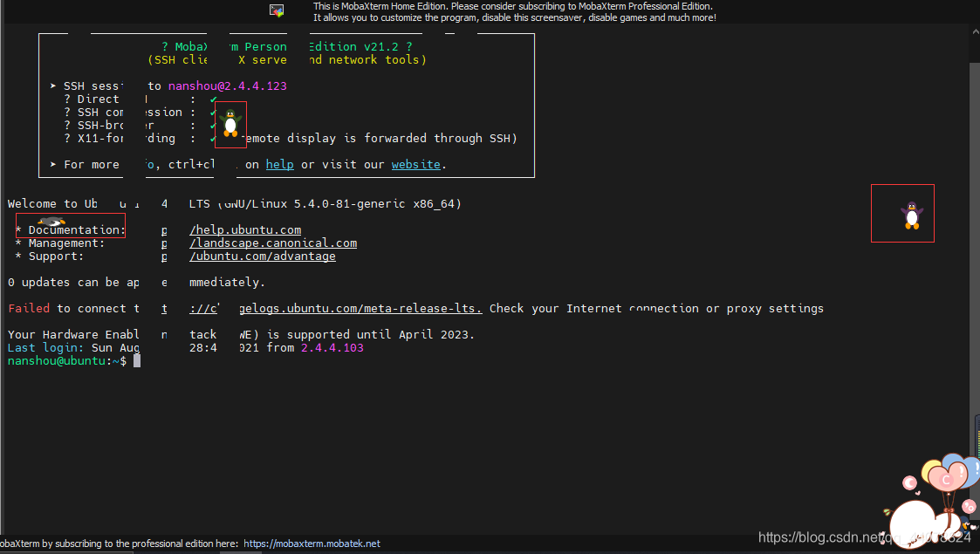
Task: Click the 2.4.4.103 last login IP
Action: pos(332,348)
